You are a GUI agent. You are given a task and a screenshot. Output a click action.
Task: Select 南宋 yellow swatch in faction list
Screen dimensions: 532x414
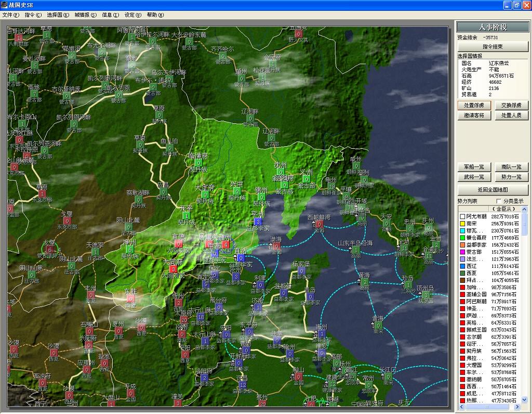[x=462, y=224]
